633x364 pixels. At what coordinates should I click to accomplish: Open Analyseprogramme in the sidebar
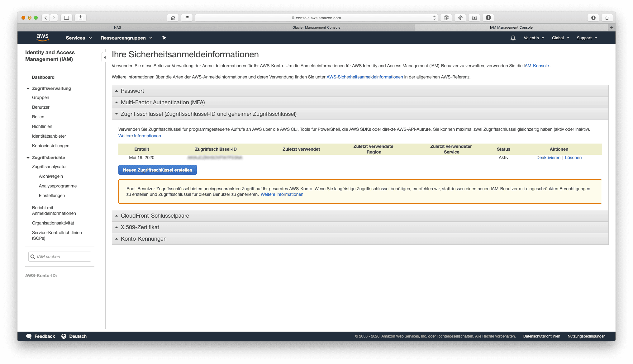click(x=58, y=186)
